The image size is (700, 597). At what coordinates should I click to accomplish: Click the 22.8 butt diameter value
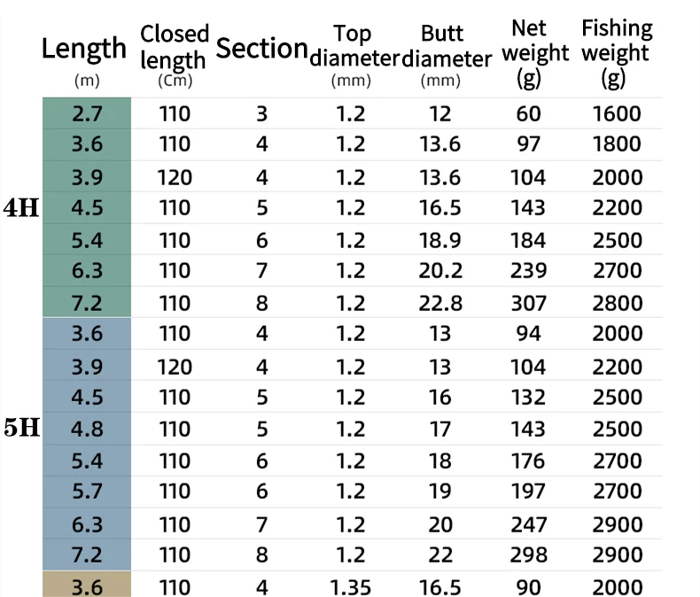(x=440, y=304)
